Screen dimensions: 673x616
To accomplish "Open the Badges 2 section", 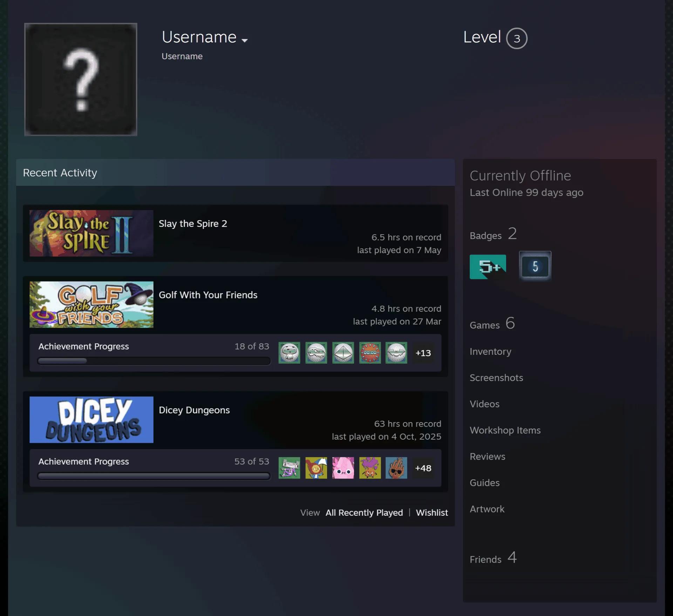I will click(x=493, y=234).
